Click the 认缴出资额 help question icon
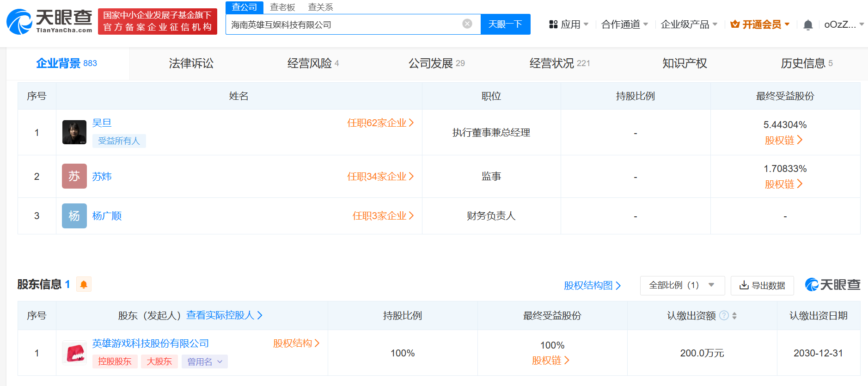Screen dimensions: 868x386 (x=724, y=315)
